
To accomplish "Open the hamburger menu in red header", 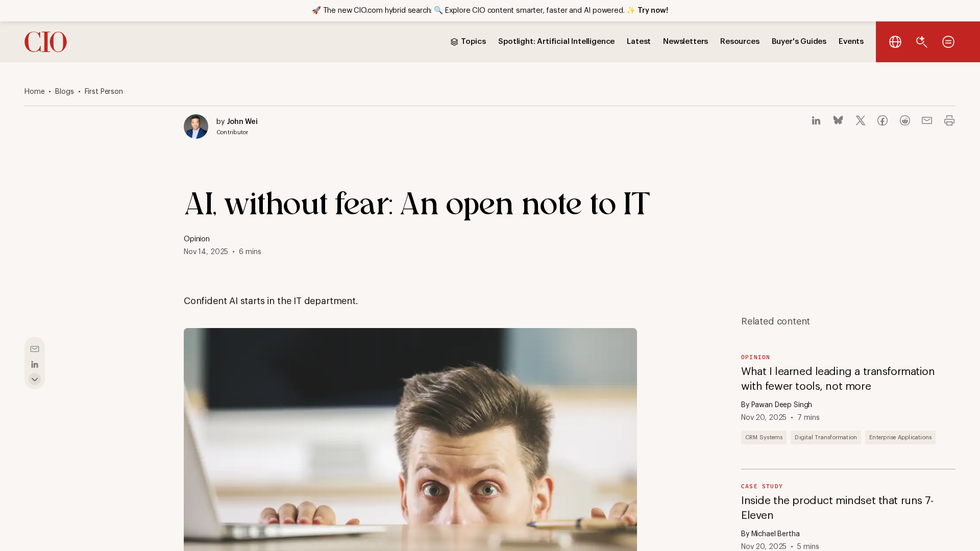I will [x=948, y=42].
